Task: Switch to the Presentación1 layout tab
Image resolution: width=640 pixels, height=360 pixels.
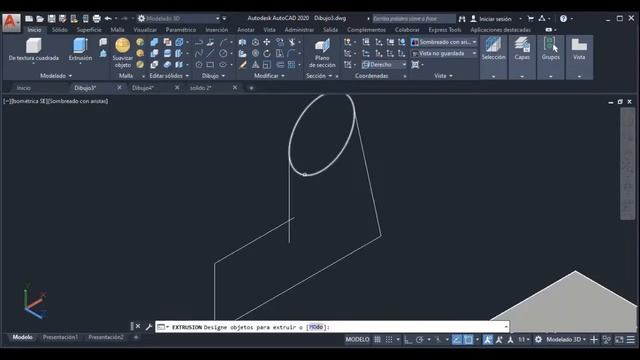Action: (60, 337)
